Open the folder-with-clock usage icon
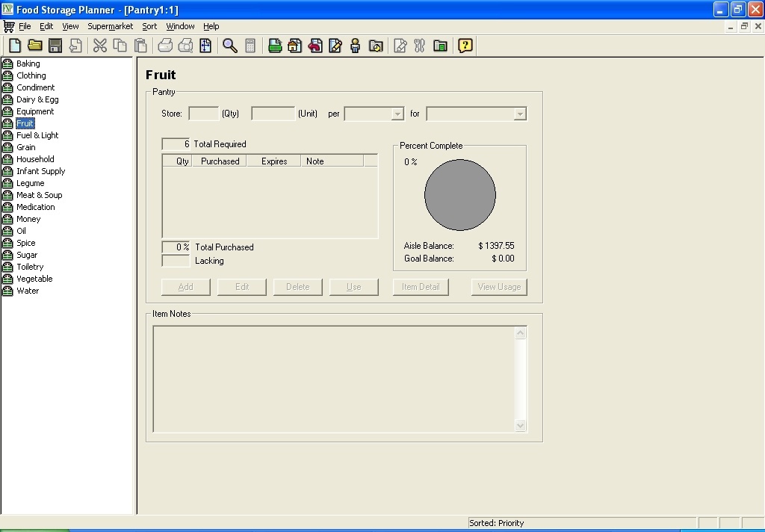 pos(375,46)
